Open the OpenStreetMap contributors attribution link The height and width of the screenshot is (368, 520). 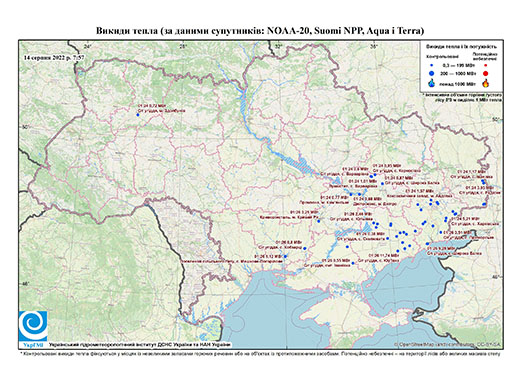click(448, 344)
